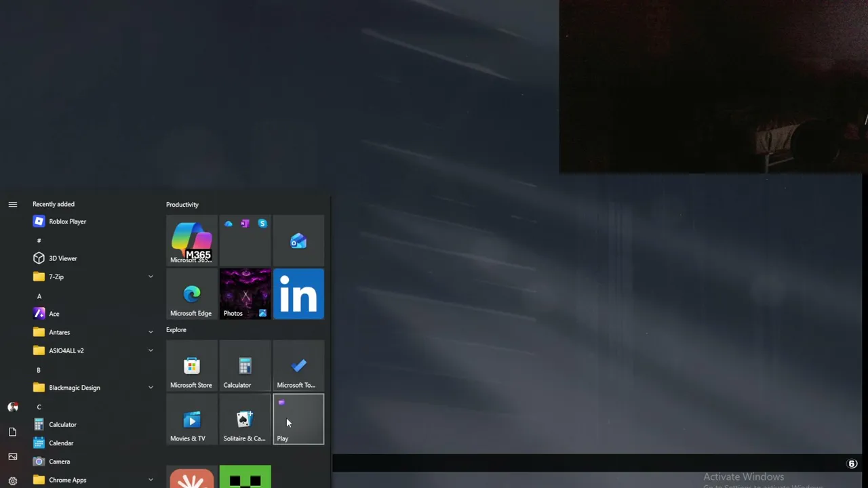This screenshot has width=868, height=488.
Task: Expand the Start menu hamburger button
Action: (12, 204)
